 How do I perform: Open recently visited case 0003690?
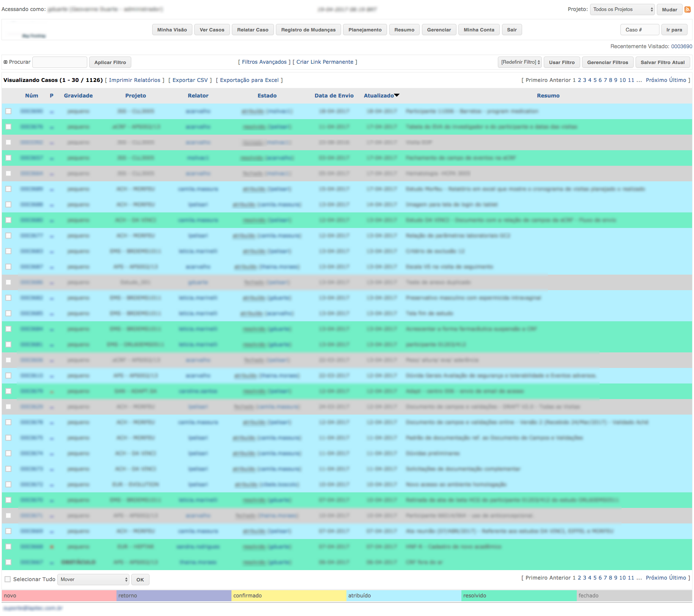click(681, 46)
